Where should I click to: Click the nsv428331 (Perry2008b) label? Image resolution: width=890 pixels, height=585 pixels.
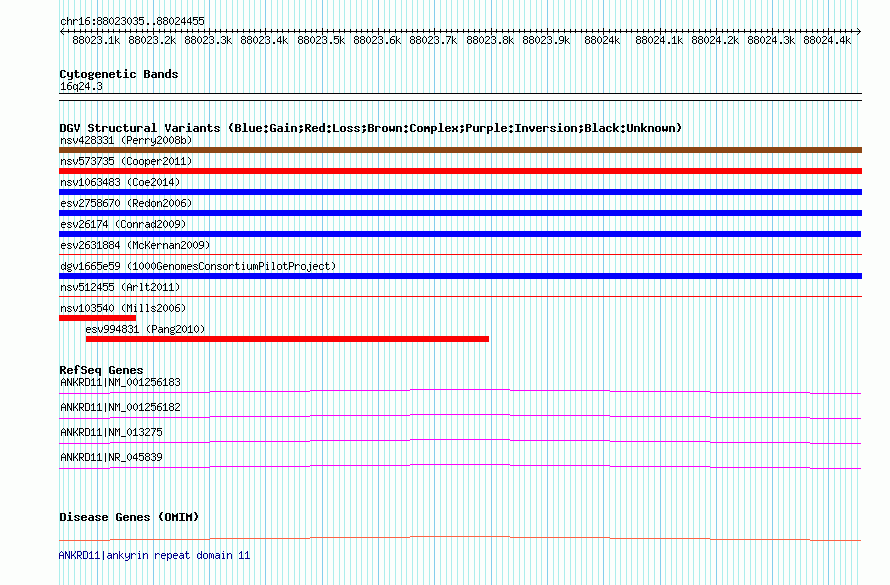[x=126, y=141]
